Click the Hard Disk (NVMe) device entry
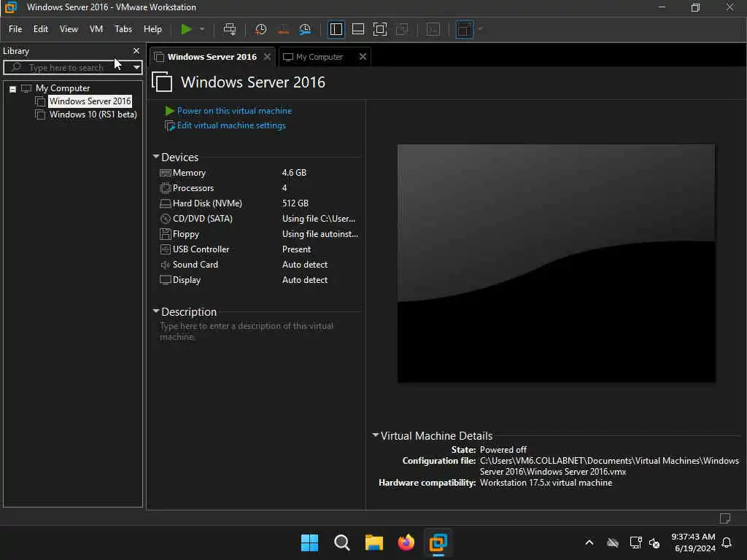 point(207,203)
